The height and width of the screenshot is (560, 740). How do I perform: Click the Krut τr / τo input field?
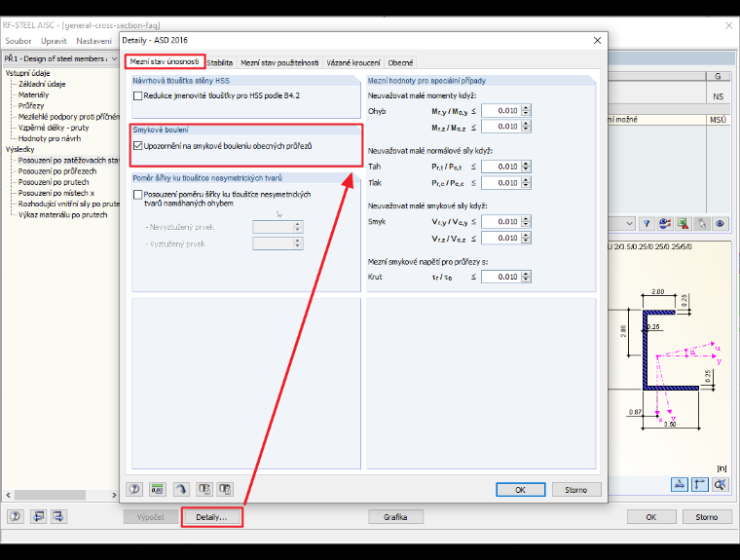point(501,278)
